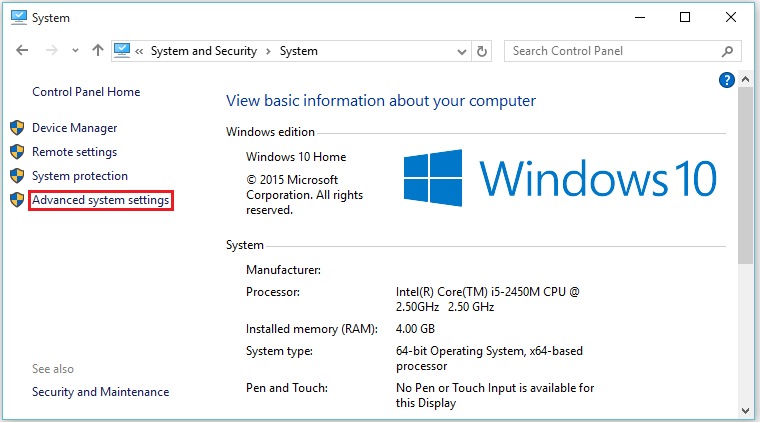Click the Manufacturer: label
Screen dimensions: 760x423
tap(284, 270)
